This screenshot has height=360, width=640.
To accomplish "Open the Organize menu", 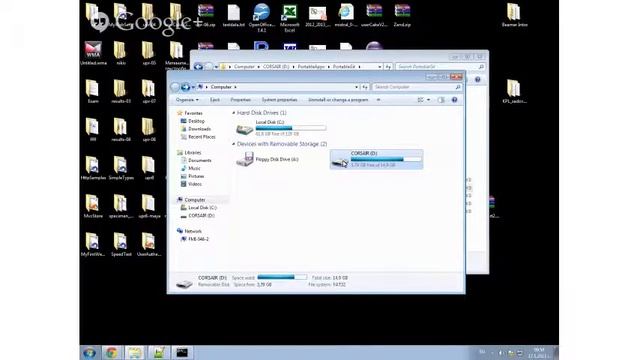I will click(x=187, y=100).
